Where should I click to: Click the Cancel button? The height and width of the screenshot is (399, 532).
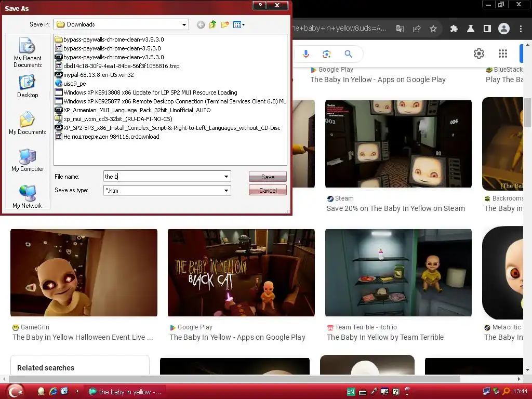(x=268, y=190)
